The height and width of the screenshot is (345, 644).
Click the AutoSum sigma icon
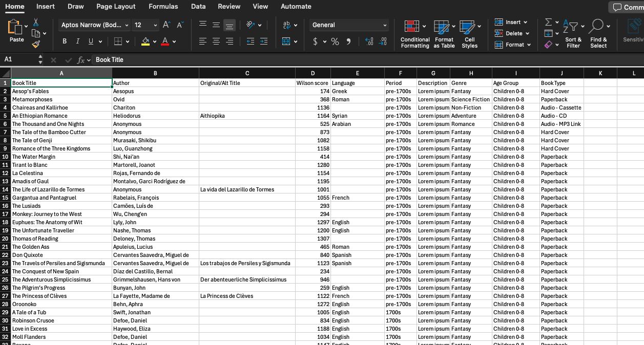(x=548, y=22)
